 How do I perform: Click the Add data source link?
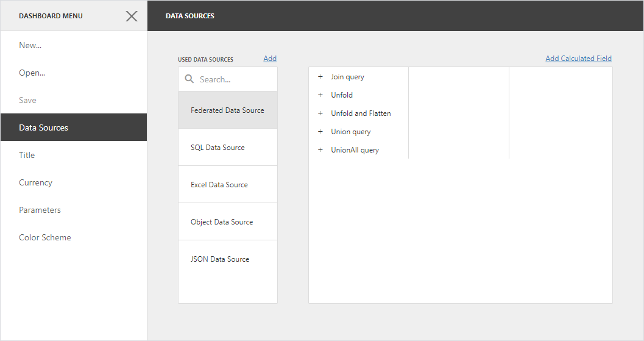point(270,59)
